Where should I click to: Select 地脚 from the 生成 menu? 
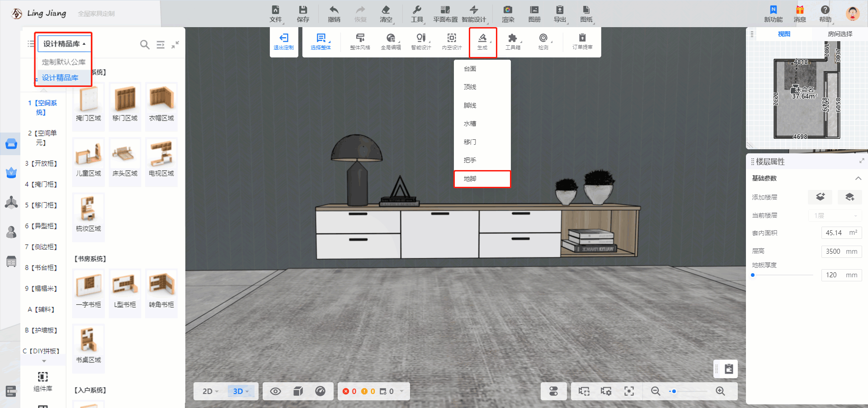[x=482, y=179]
